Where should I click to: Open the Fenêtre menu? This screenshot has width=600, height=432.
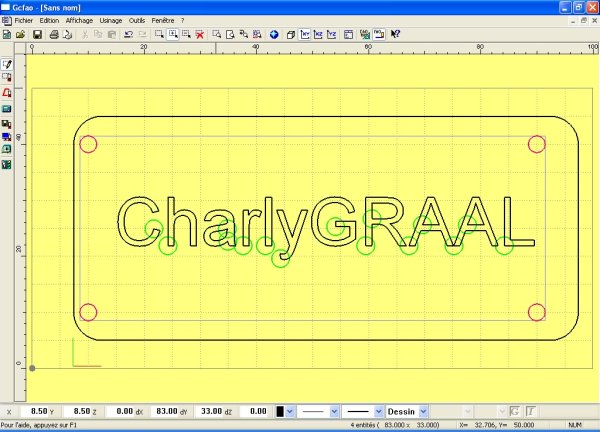point(163,21)
